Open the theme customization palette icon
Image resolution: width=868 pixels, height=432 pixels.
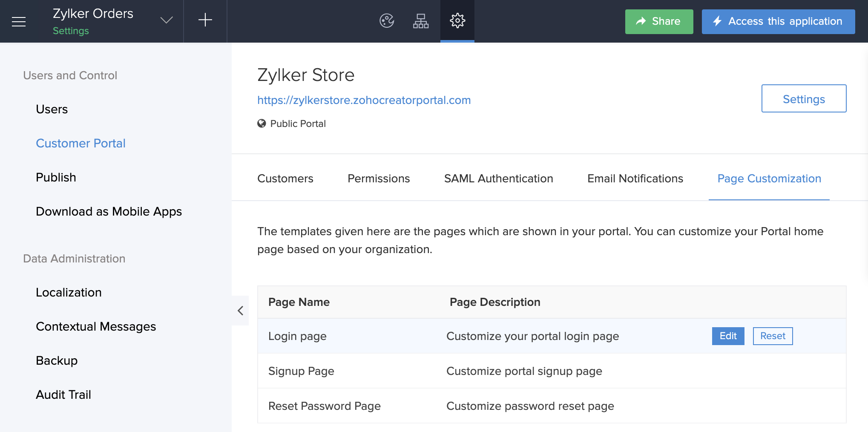(x=386, y=20)
